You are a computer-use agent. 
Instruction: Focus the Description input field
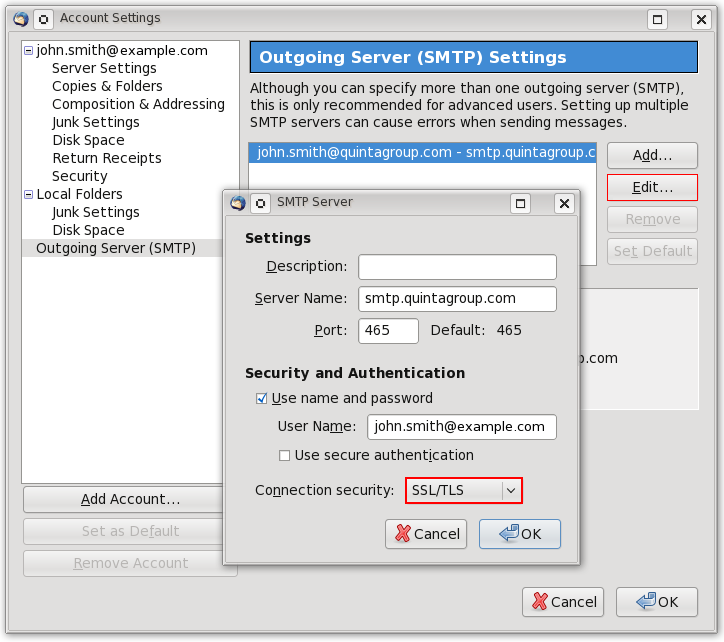click(457, 267)
